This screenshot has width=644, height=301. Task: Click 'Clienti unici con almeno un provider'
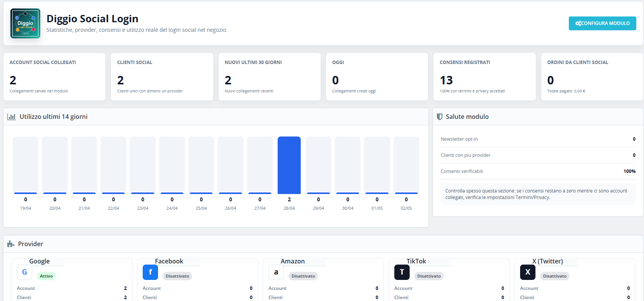[x=150, y=91]
